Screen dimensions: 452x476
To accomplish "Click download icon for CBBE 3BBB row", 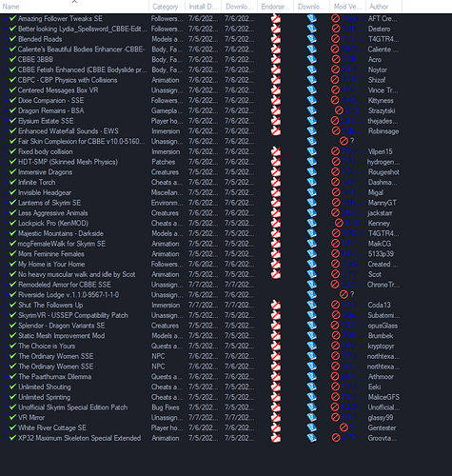I will pyautogui.click(x=312, y=60).
